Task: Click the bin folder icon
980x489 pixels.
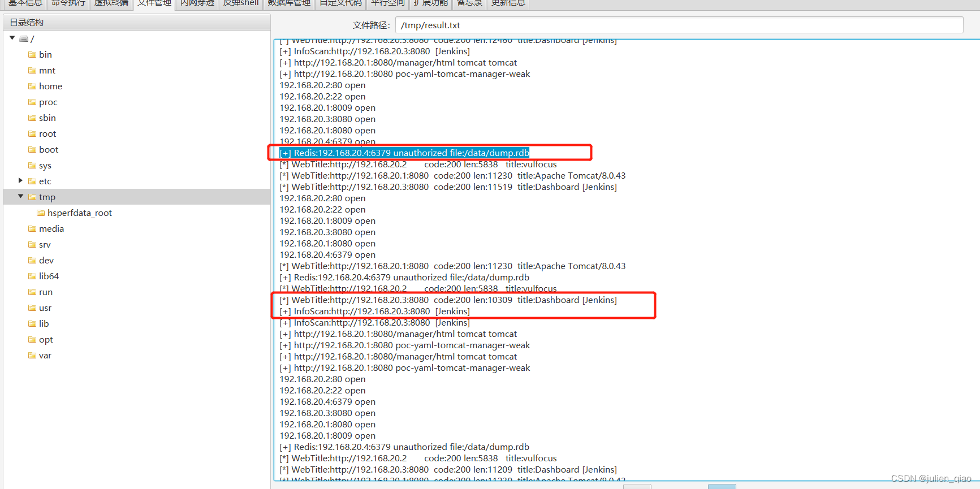Action: point(32,55)
